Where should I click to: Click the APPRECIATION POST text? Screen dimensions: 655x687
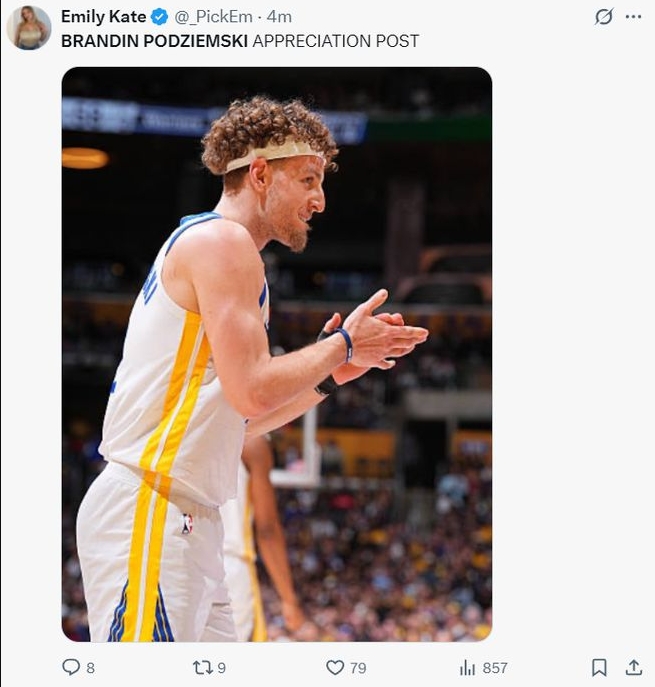click(x=336, y=41)
